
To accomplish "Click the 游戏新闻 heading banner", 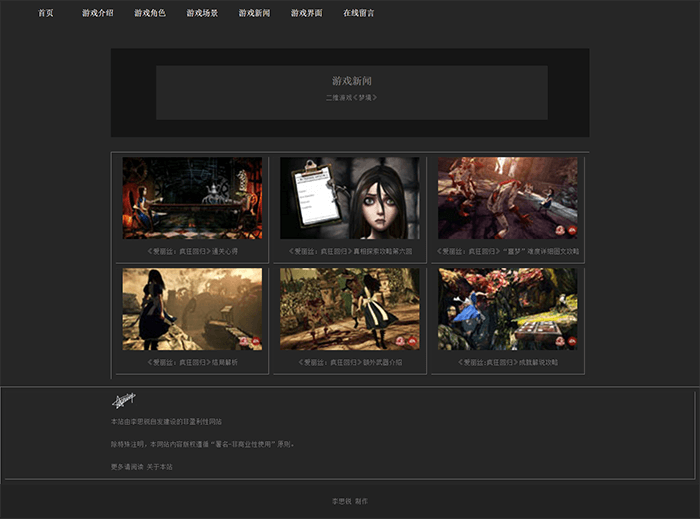I will pyautogui.click(x=351, y=81).
